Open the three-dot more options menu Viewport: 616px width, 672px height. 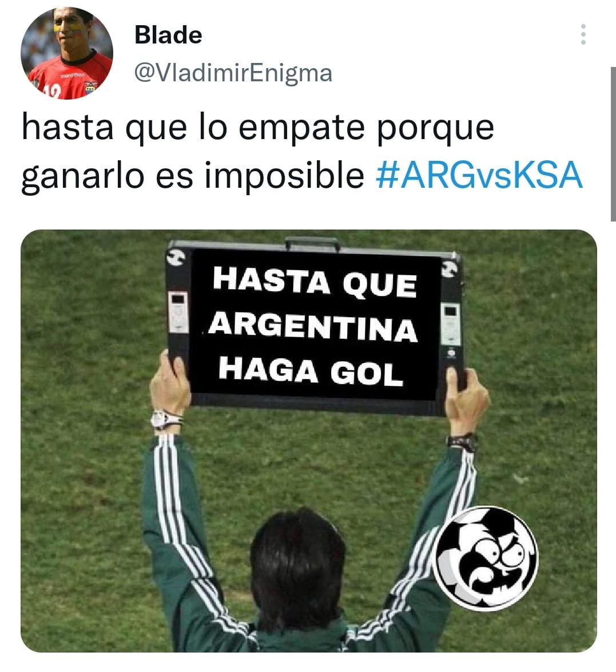[x=583, y=34]
